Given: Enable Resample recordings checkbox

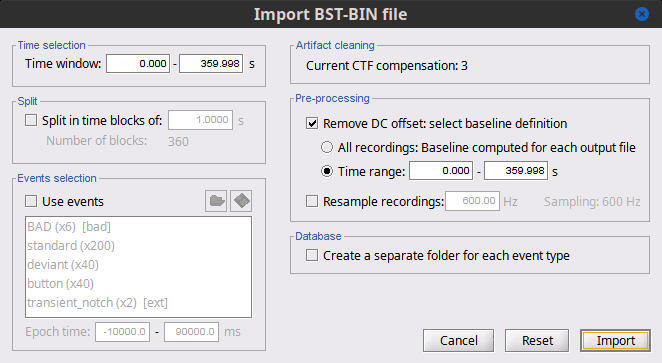Looking at the screenshot, I should (x=312, y=201).
